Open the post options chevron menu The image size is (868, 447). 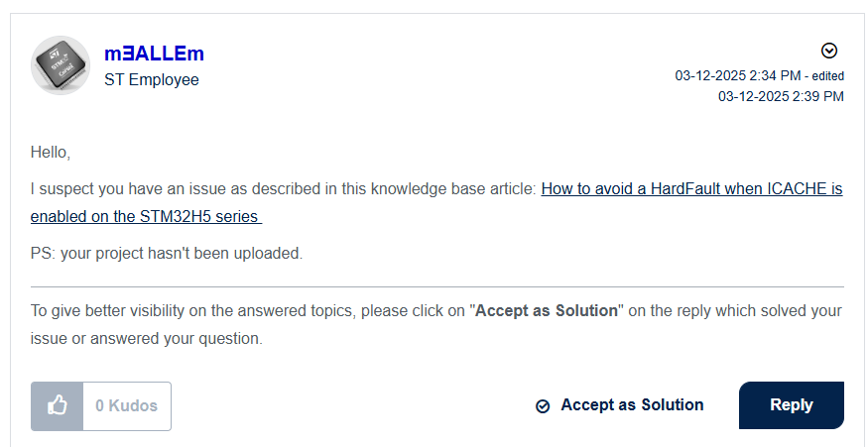(x=829, y=52)
